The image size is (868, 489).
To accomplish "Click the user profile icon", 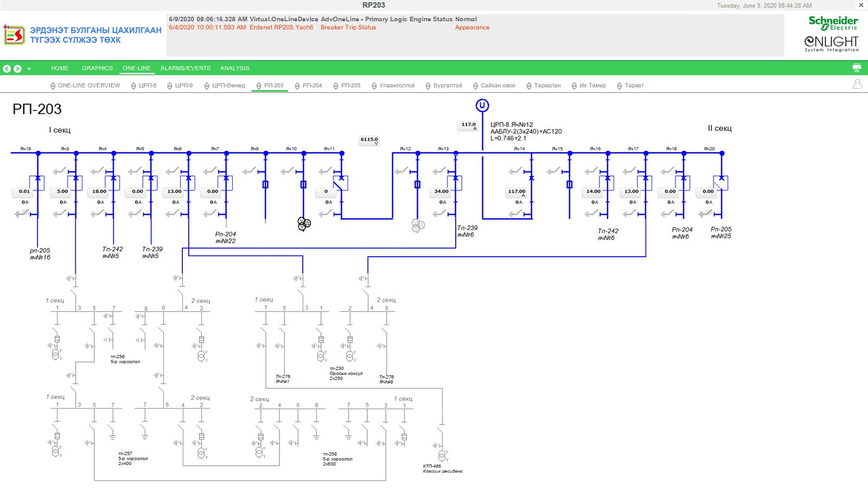I will (x=857, y=84).
